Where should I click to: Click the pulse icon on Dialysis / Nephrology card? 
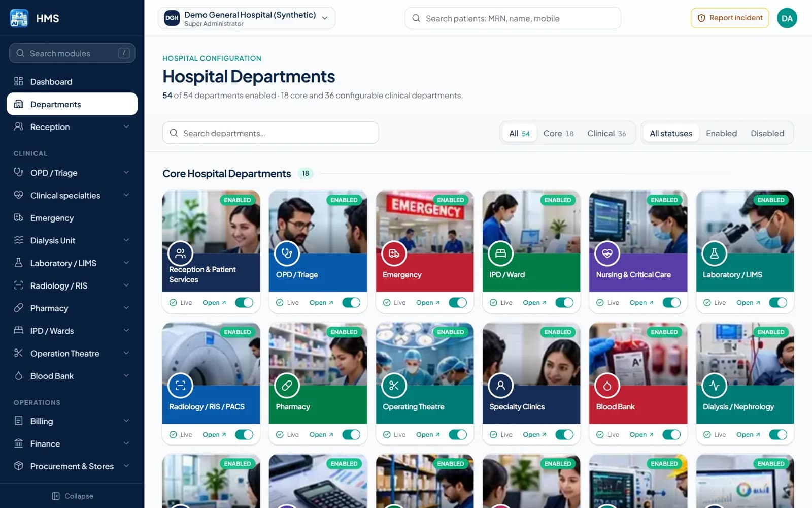click(715, 386)
